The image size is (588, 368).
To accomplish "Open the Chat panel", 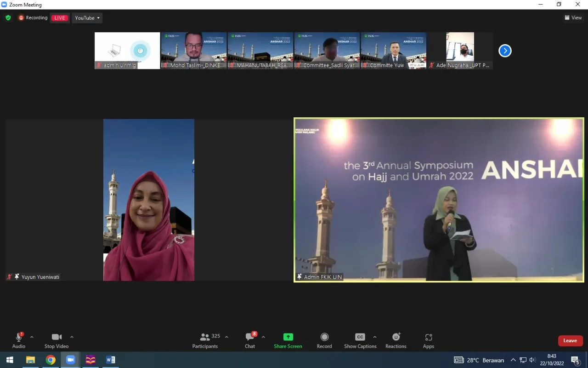I will (250, 340).
